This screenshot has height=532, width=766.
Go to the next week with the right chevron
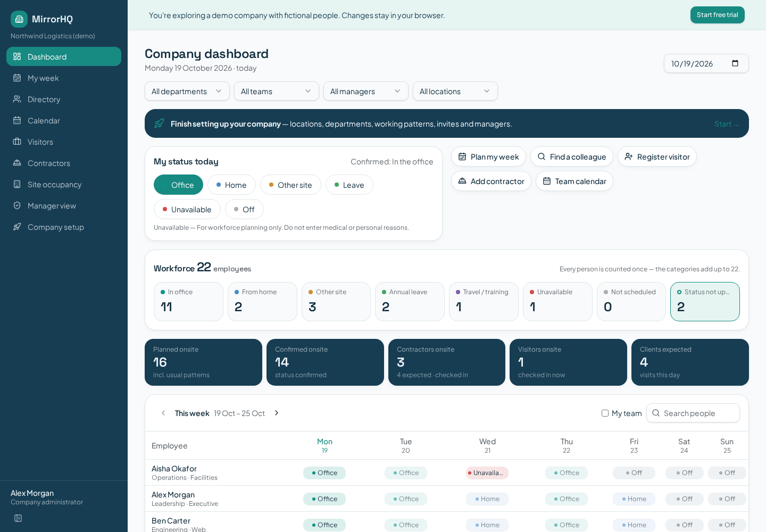277,413
